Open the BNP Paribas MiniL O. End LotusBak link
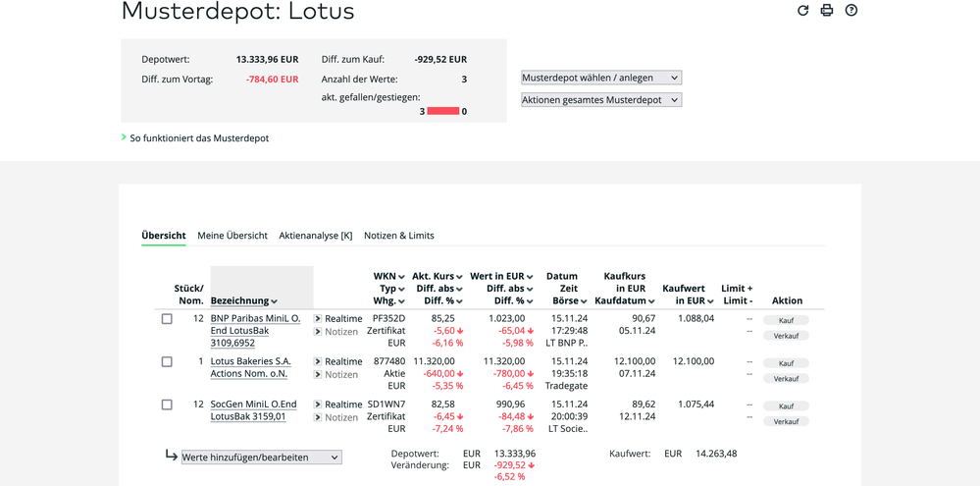Screen dimensions: 980x486 tap(255, 331)
